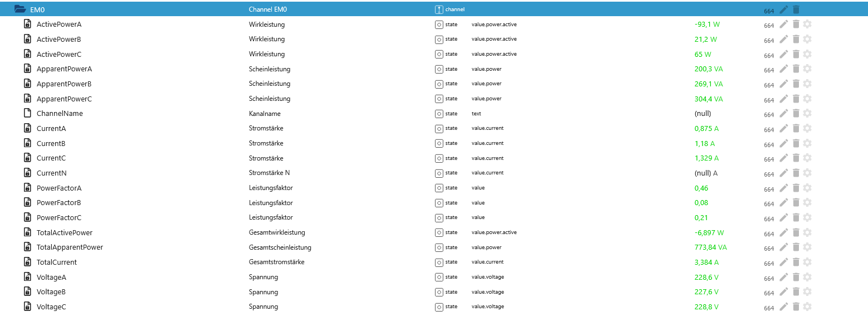868x316 pixels.
Task: Click the ChannelName (null) value
Action: (x=703, y=113)
